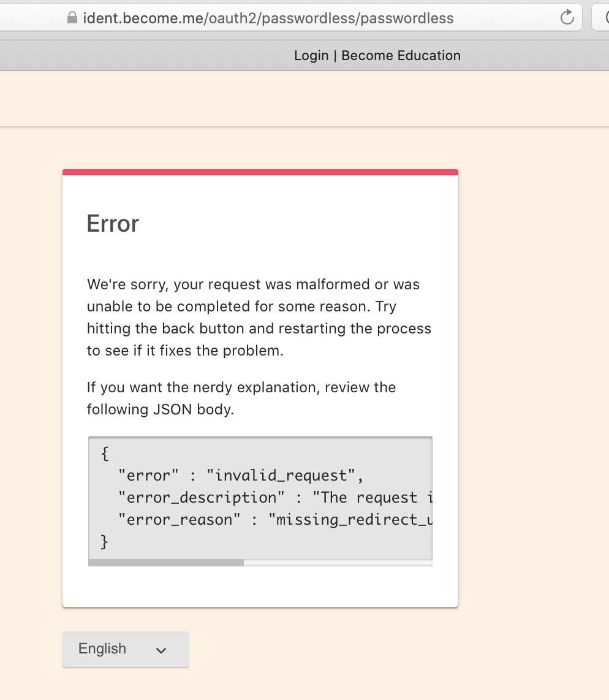Click the red bar atop the error card
Viewport: 609px width, 700px height.
[260, 172]
